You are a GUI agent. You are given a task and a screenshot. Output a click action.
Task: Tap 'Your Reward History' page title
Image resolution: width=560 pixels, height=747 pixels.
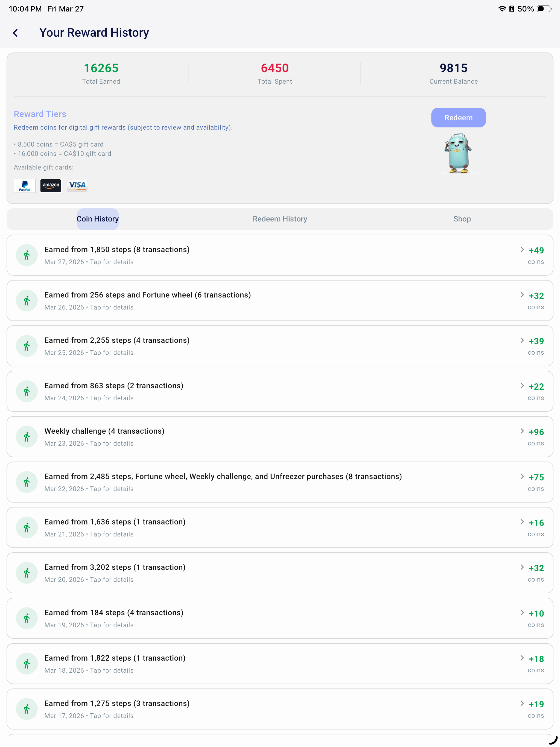[x=94, y=33]
